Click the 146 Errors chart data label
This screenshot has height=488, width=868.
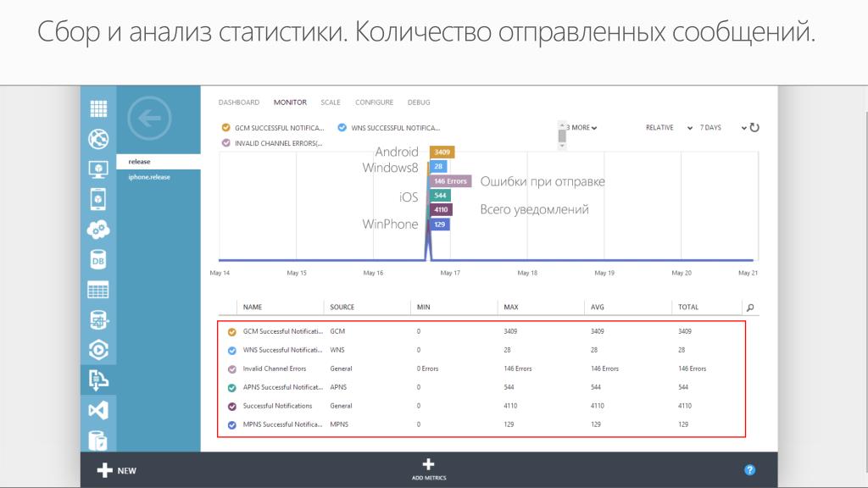[x=450, y=181]
